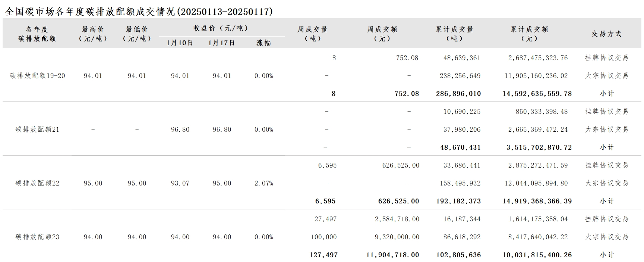The image size is (644, 262).
Task: Select the 收盘价（元/吨） header
Action: pos(221,28)
